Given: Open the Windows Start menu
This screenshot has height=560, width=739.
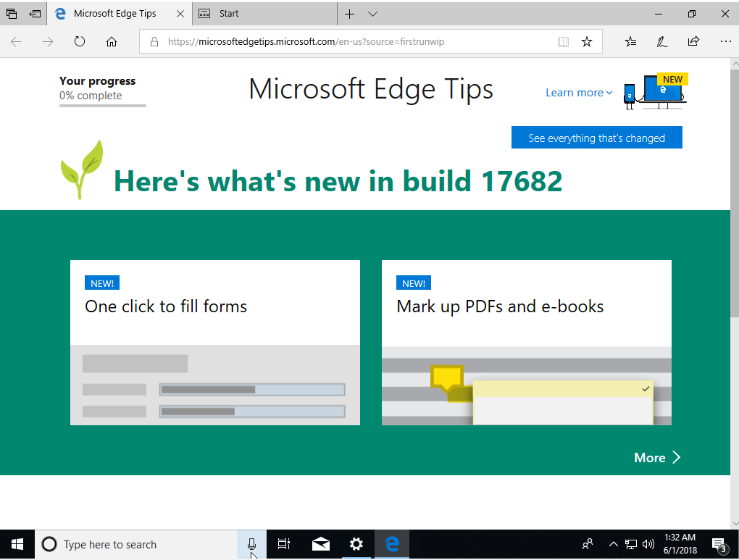Looking at the screenshot, I should tap(17, 545).
